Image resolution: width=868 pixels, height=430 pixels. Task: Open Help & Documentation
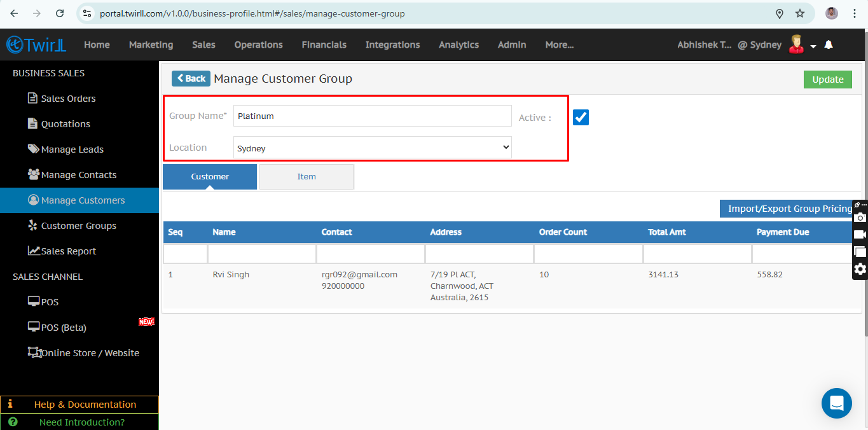79,405
